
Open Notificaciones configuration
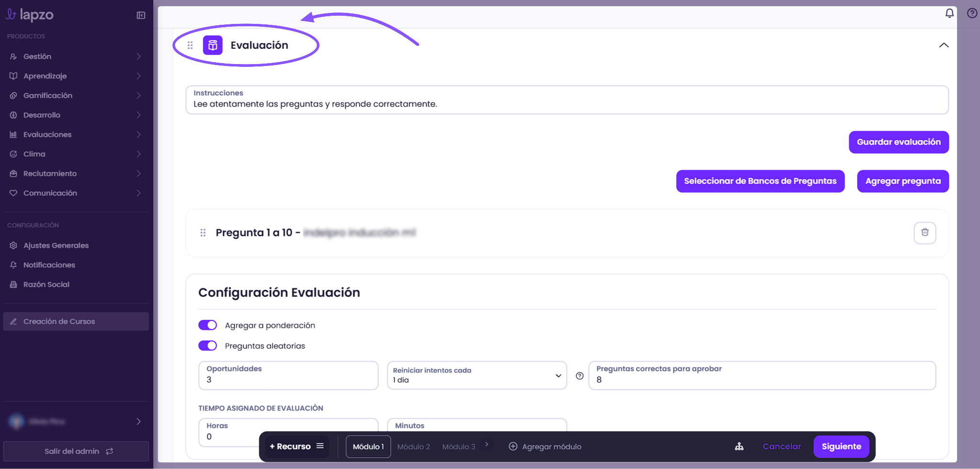click(x=76, y=265)
